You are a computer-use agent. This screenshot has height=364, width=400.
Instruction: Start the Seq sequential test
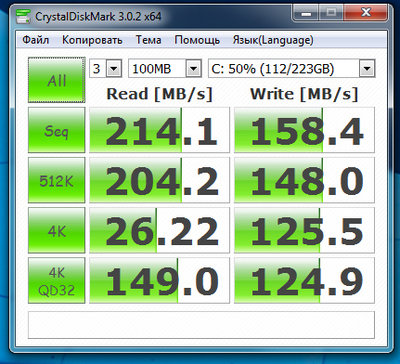[x=57, y=130]
